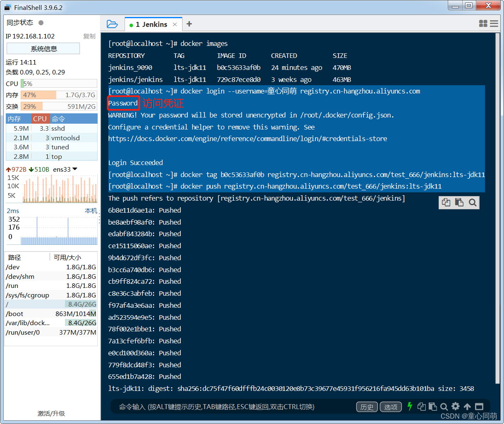Click 复制 to copy IP address
This screenshot has height=424, width=504.
tap(89, 36)
